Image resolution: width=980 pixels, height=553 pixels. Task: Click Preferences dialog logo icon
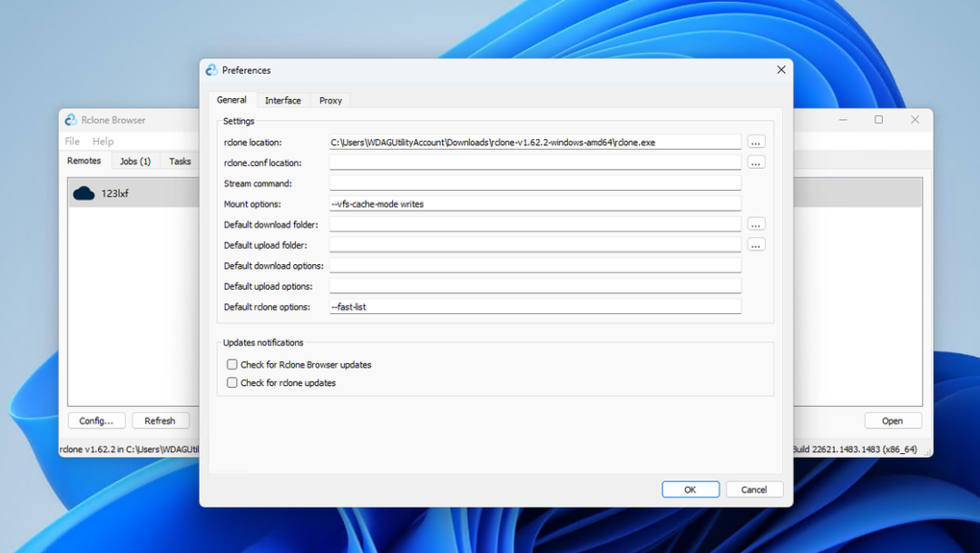(211, 70)
